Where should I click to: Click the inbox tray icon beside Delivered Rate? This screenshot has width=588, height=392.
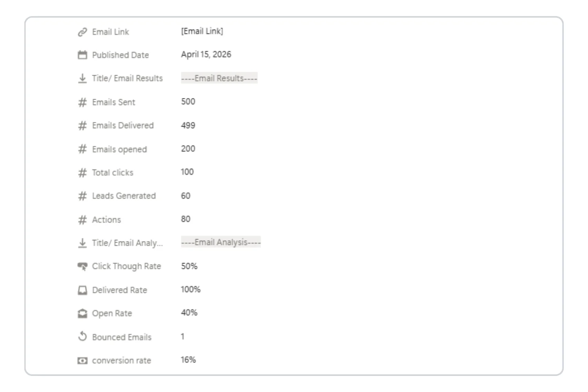(82, 290)
